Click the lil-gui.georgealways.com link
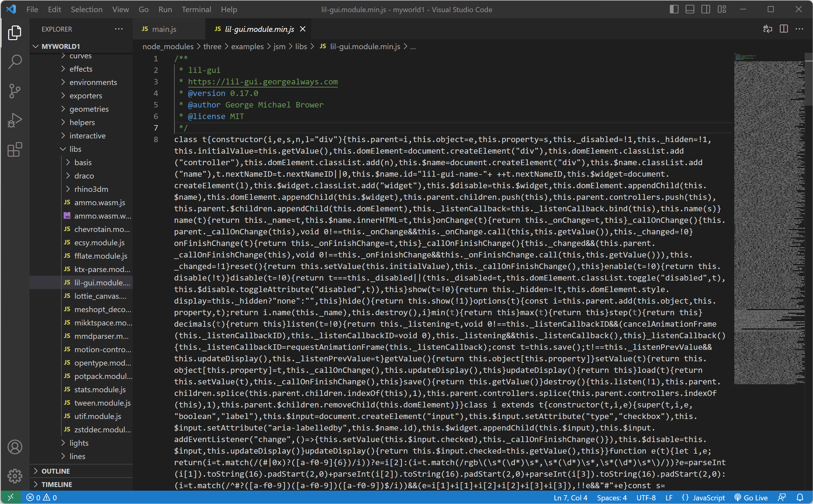 pyautogui.click(x=262, y=82)
